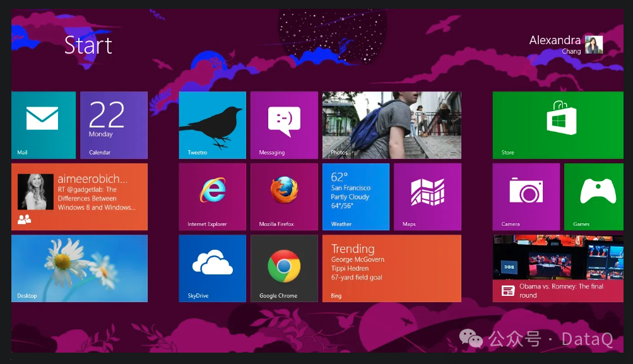
Task: Click the 'Partly Cloudy' weather text
Action: click(350, 197)
